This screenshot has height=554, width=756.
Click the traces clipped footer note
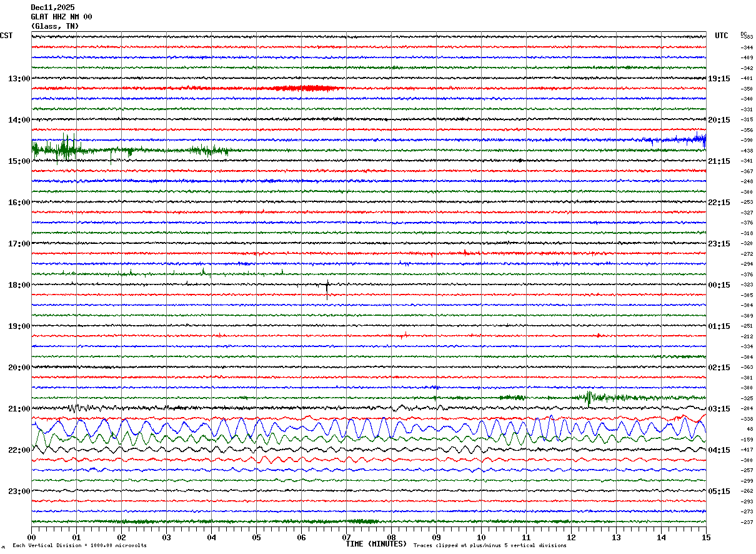click(490, 546)
